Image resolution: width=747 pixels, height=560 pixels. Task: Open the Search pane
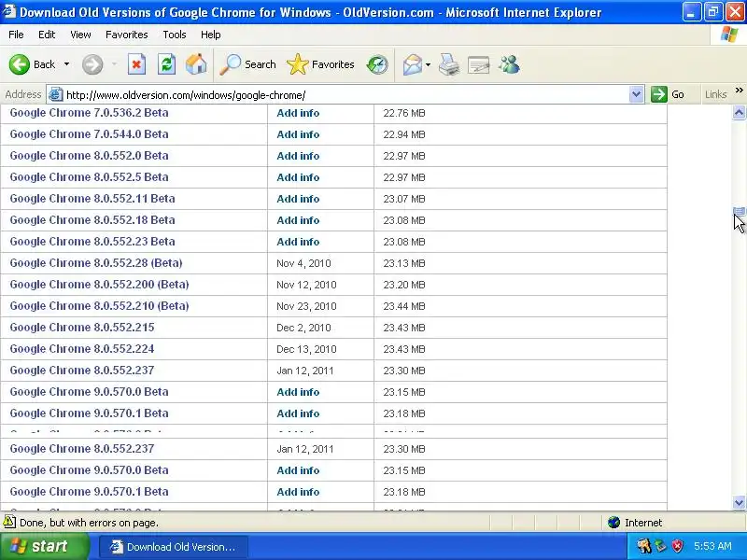pyautogui.click(x=247, y=64)
